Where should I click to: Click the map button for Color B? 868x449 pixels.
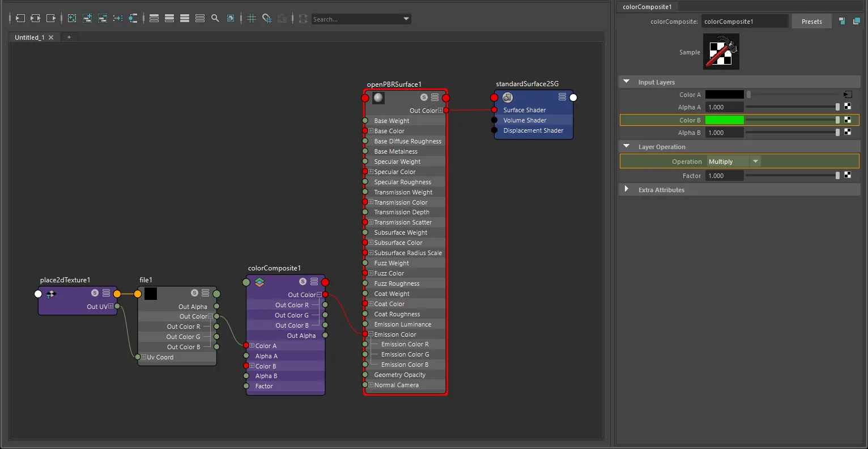click(848, 120)
